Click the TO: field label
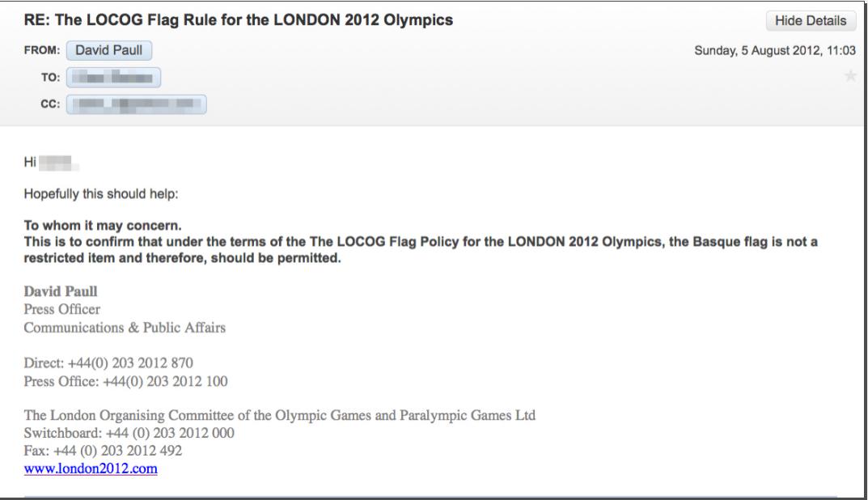 (49, 78)
